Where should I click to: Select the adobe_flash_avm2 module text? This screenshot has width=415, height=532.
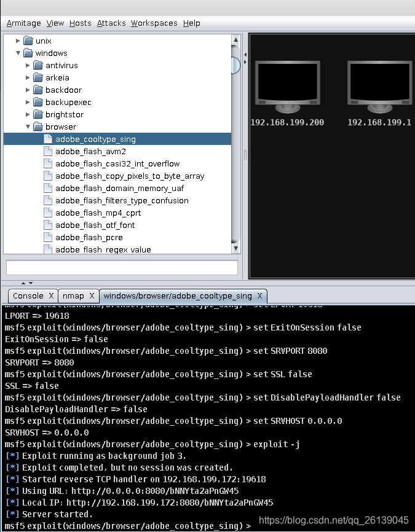point(90,151)
